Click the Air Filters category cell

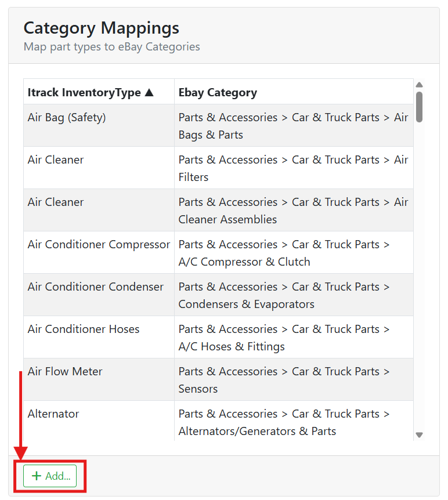(294, 168)
